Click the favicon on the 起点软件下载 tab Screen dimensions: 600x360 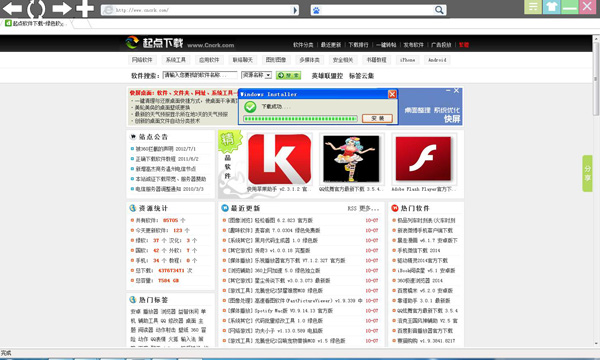pyautogui.click(x=8, y=23)
